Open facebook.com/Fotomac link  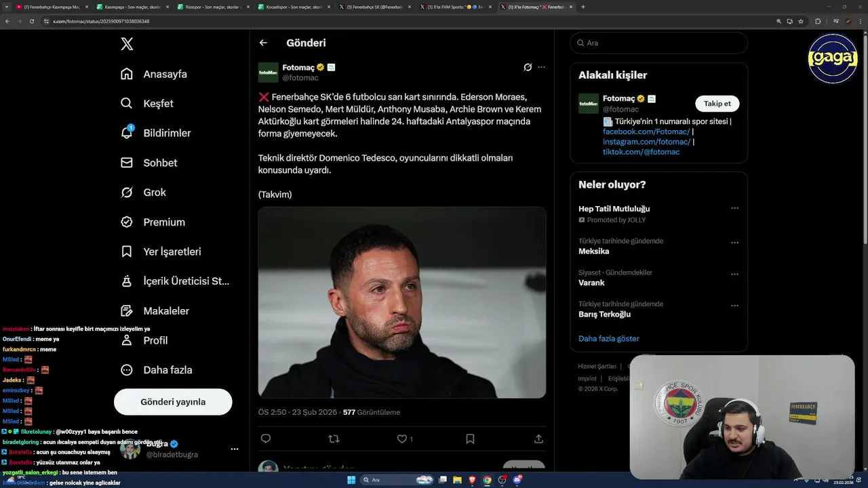646,131
